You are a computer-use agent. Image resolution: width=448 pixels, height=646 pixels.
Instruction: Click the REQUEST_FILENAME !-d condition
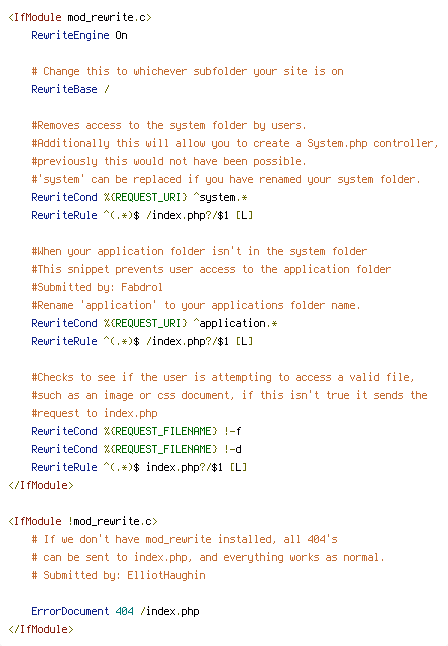tap(136, 449)
